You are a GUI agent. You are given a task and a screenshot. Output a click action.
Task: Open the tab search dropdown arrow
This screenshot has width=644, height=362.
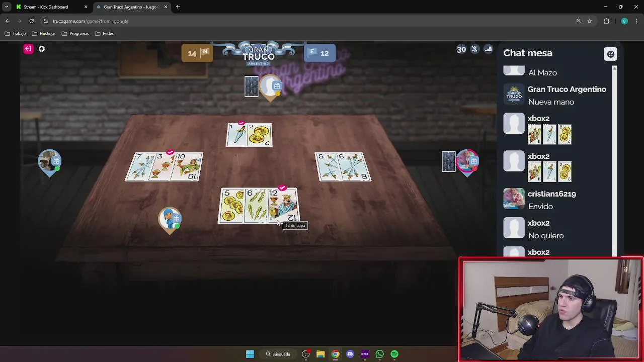click(7, 7)
